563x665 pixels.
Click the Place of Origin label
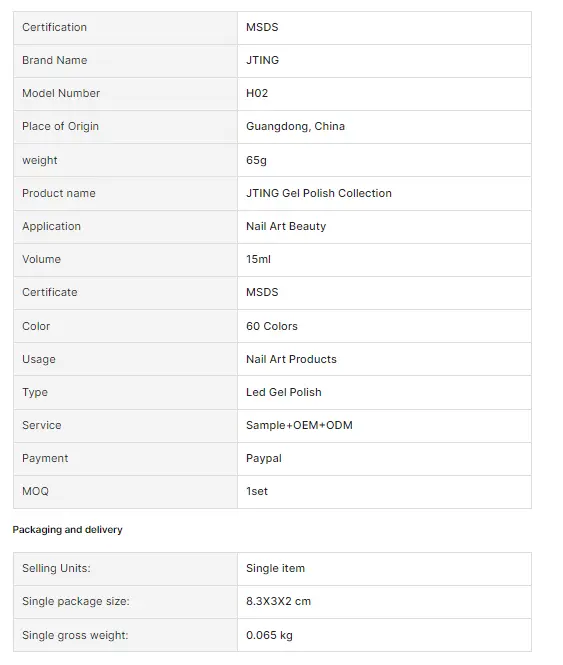(x=60, y=126)
